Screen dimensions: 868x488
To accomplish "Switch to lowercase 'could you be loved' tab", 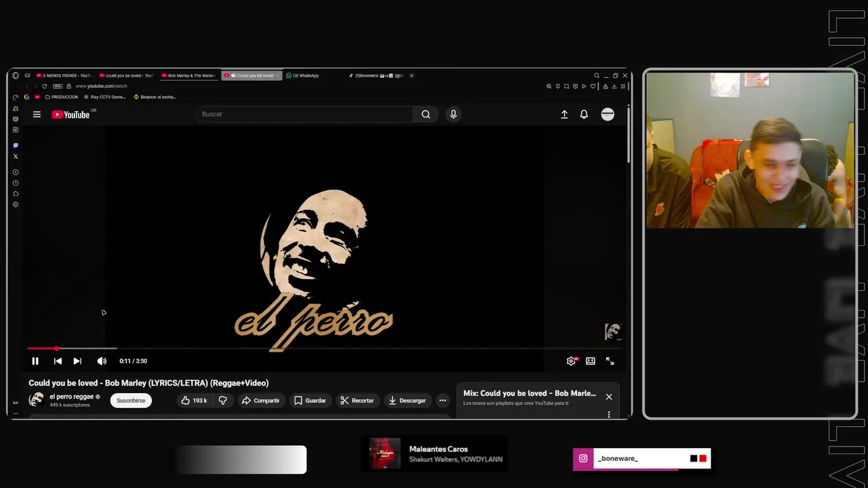I will [126, 75].
